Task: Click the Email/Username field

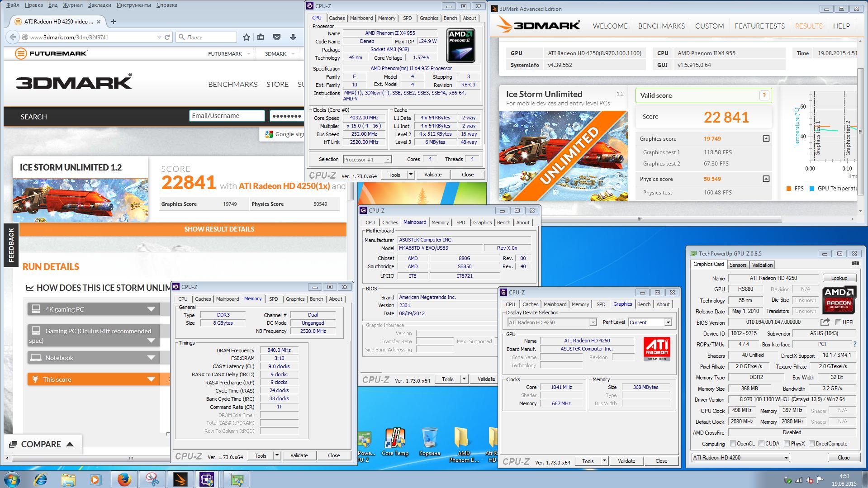Action: click(x=227, y=116)
